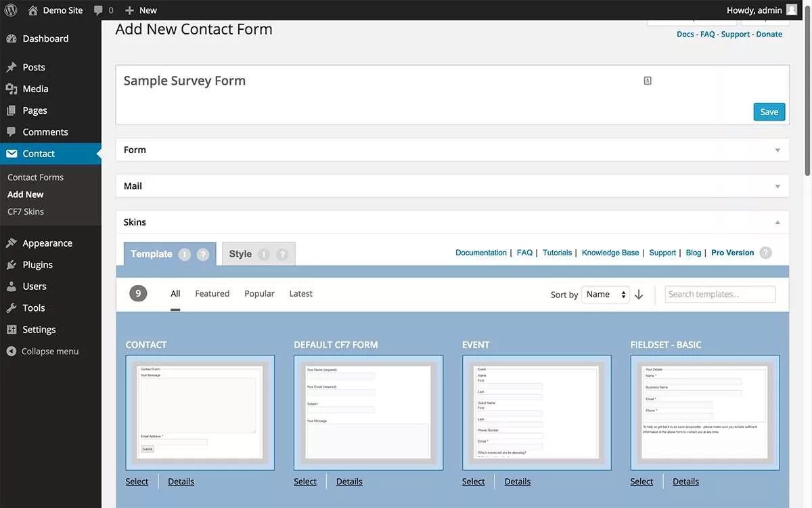812x508 pixels.
Task: Open the Tutorials link
Action: 558,253
